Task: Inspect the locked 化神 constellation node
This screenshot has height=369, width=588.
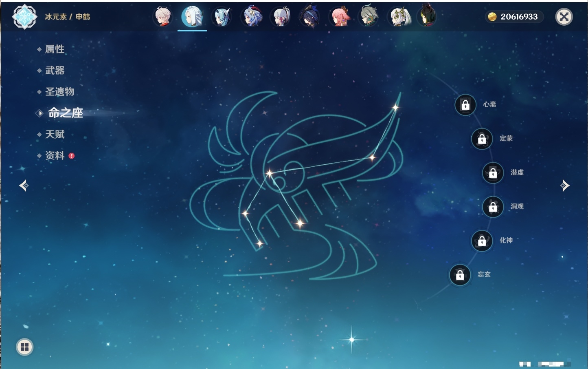Action: click(x=482, y=241)
